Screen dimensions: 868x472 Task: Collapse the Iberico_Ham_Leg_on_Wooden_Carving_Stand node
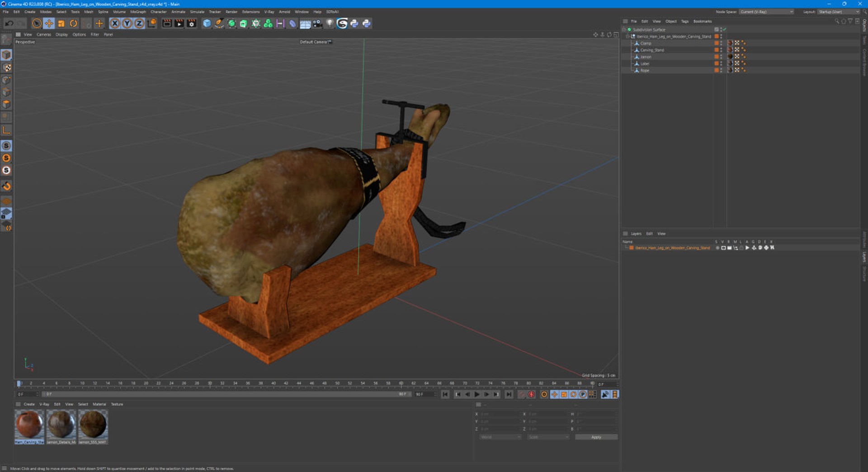[628, 36]
